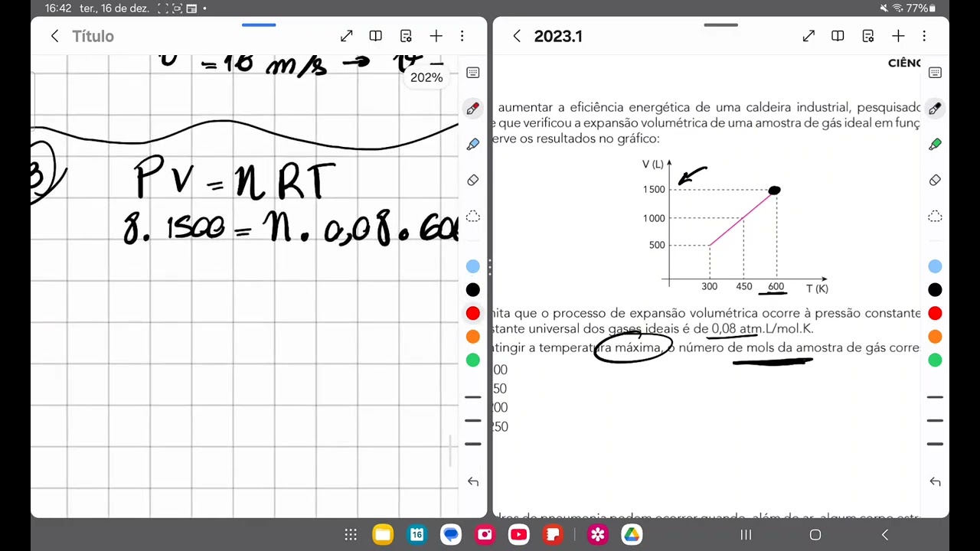Open reading mode in the 2023.1 window
Viewport: 980px width, 551px height.
[x=838, y=36]
